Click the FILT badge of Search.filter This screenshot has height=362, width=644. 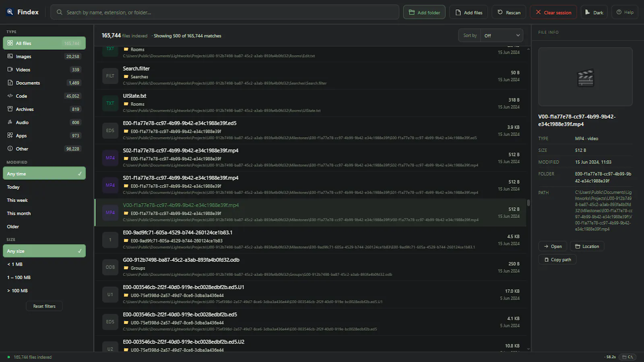(110, 76)
